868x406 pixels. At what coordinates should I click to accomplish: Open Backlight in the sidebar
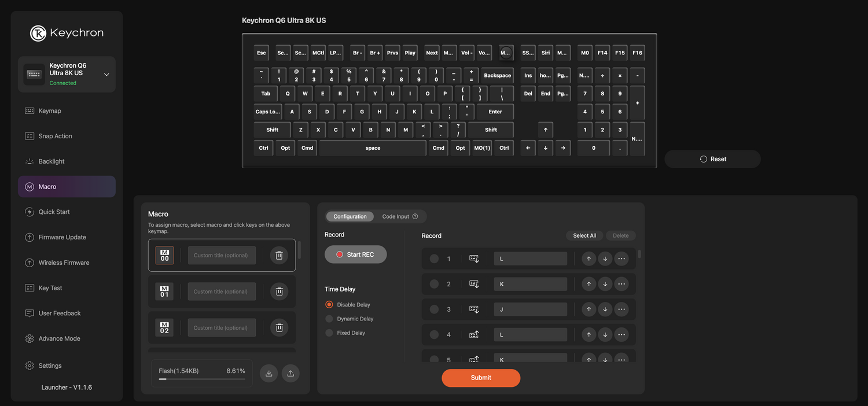(52, 161)
